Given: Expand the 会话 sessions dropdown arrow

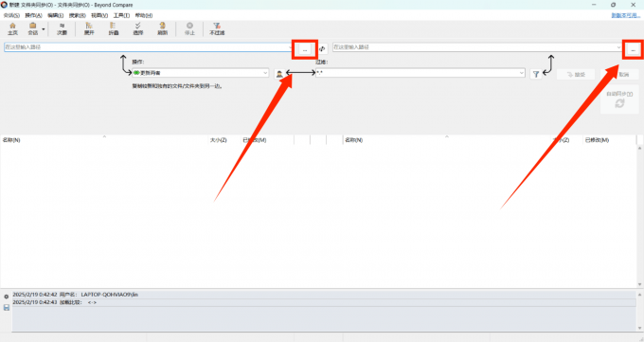Looking at the screenshot, I should click(44, 29).
